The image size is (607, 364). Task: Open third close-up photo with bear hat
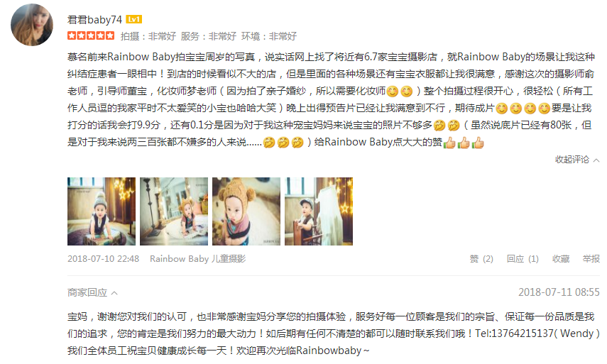(246, 211)
